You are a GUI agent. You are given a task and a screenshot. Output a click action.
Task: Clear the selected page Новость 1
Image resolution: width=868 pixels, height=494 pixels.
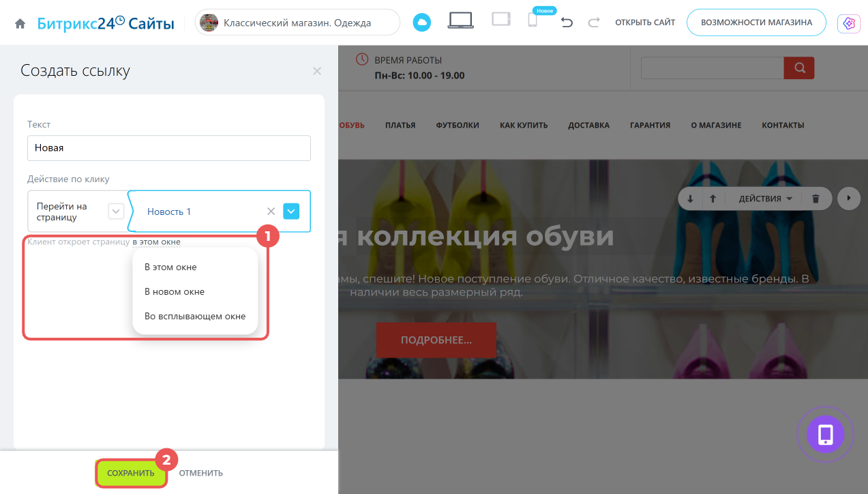[271, 212]
